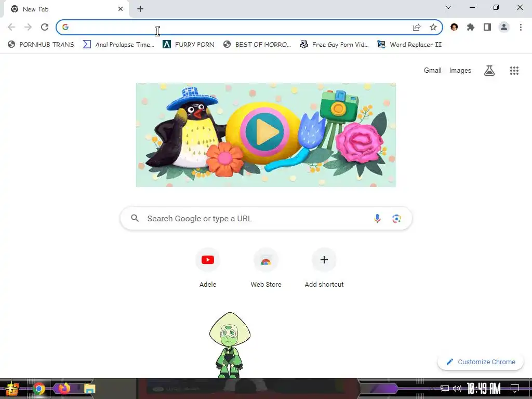
Task: Minimize the Chrome window
Action: point(472,7)
